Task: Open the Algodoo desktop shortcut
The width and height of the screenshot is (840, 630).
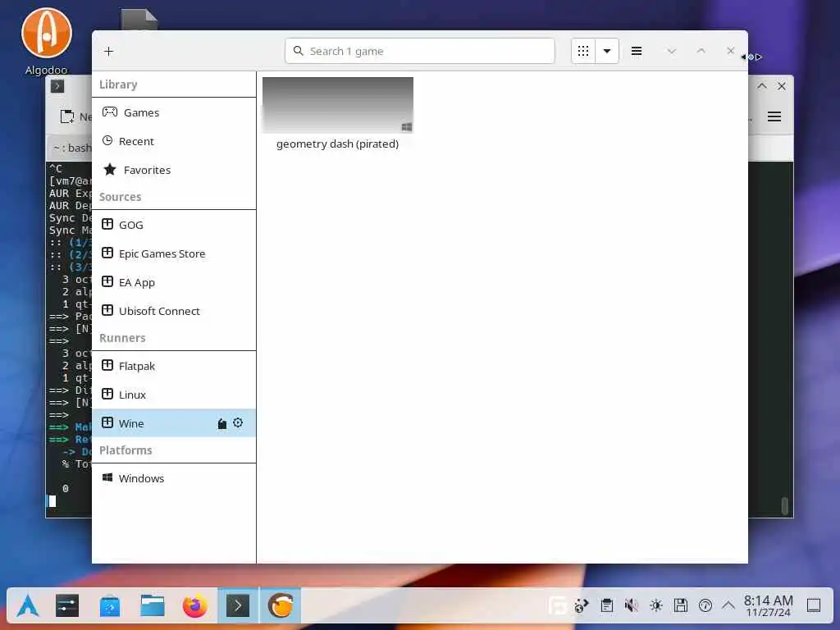Action: pos(47,41)
